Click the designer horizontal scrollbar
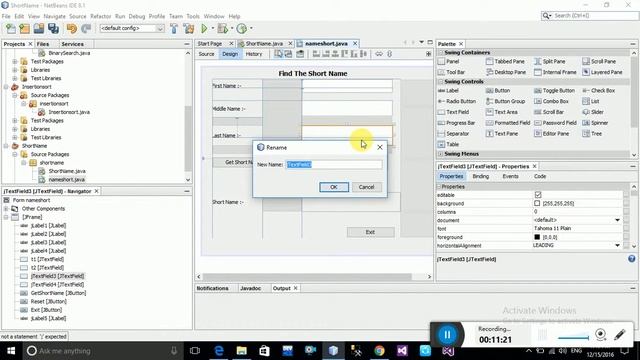 pos(307,277)
